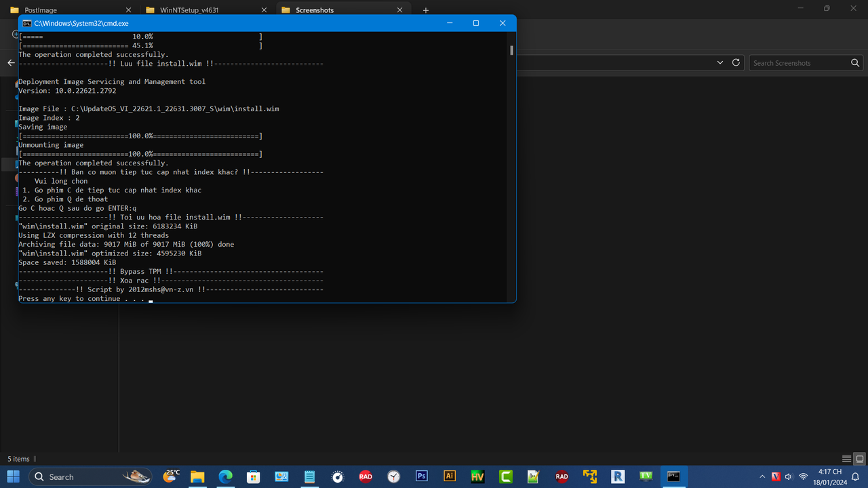868x488 pixels.
Task: Launch Microsoft Edge from the taskbar
Action: coord(225,476)
